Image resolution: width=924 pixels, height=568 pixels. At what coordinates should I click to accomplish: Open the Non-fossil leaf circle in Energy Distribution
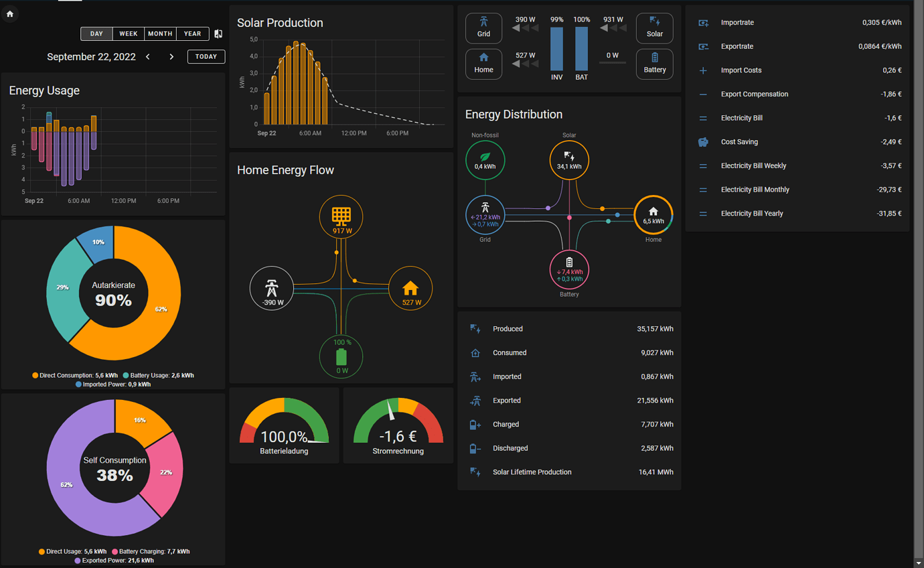[x=485, y=160]
